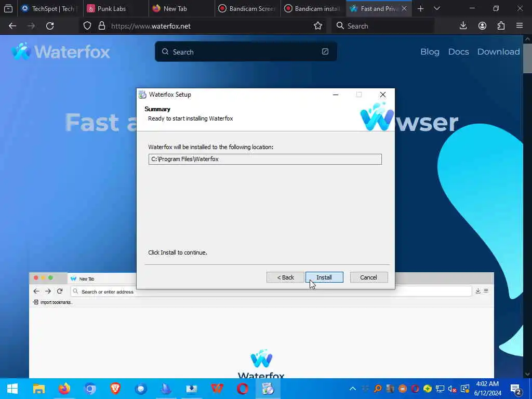Switch to the Bandicam install tab
This screenshot has height=399, width=532.
tap(312, 9)
